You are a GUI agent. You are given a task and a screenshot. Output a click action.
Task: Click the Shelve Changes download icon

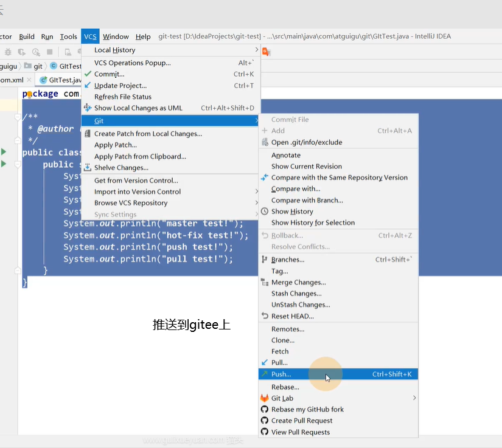click(88, 167)
